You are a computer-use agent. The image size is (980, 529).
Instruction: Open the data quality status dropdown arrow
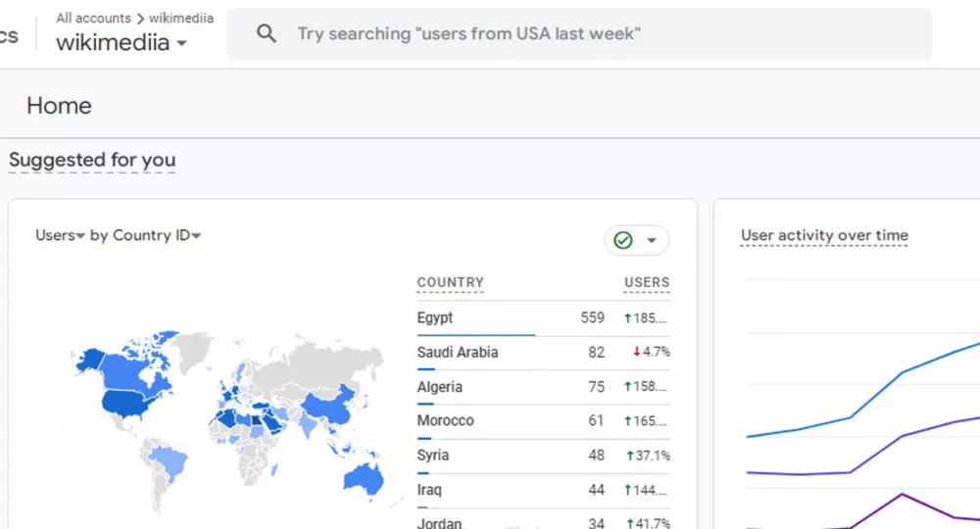tap(652, 240)
